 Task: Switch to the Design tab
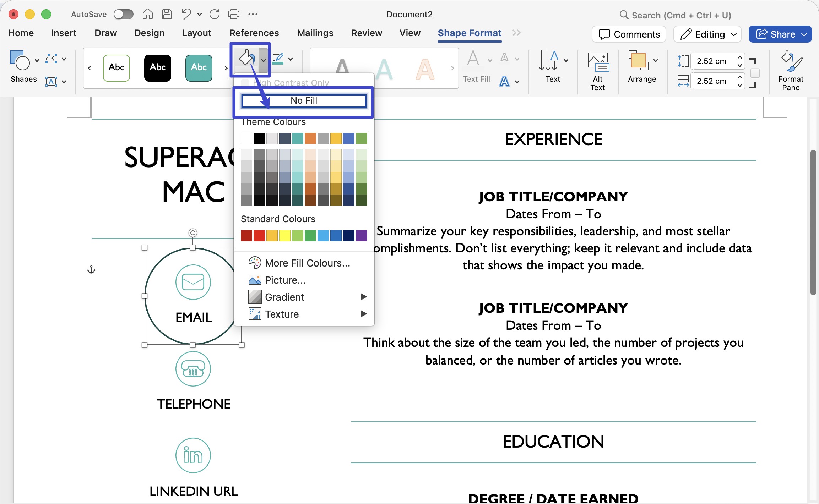pos(149,33)
